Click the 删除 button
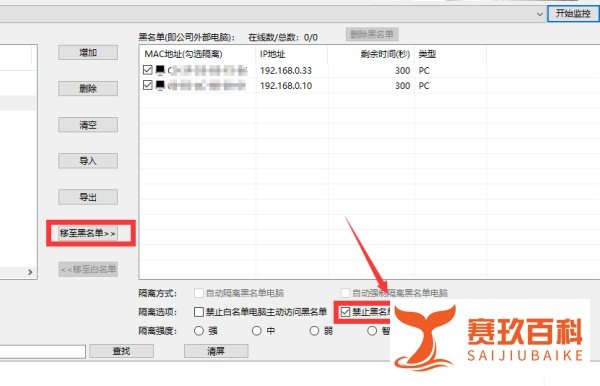This screenshot has width=600, height=386. coord(88,88)
